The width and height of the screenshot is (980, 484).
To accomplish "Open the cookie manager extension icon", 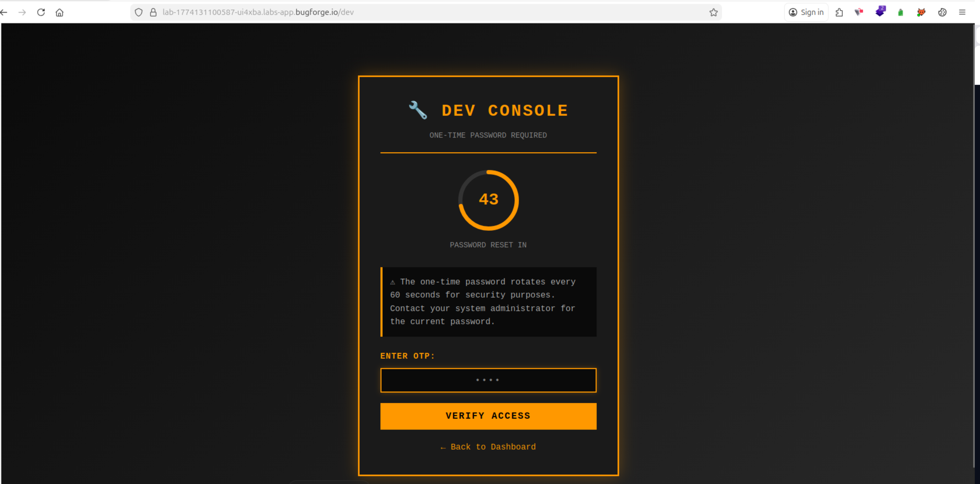I will [942, 12].
